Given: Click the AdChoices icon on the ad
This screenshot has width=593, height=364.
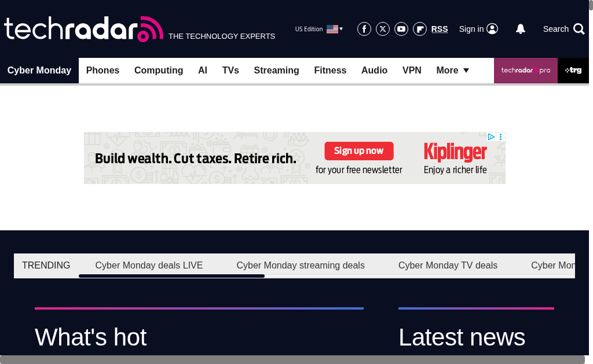Looking at the screenshot, I should tap(491, 137).
